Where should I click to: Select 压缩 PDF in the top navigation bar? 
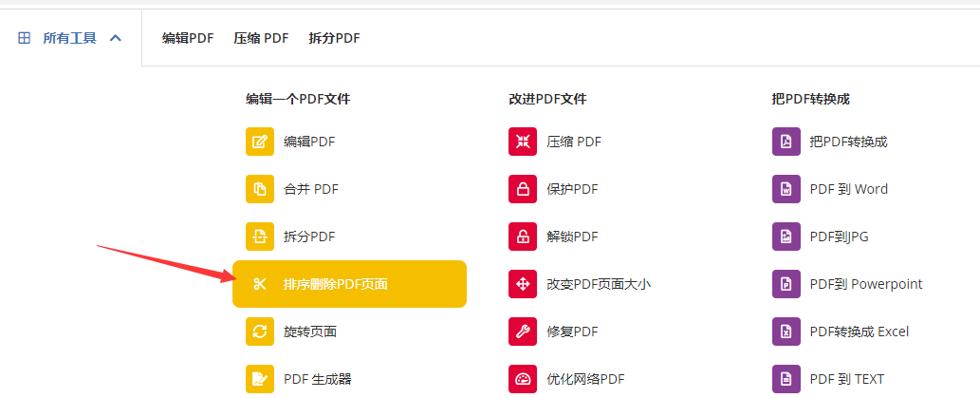point(261,38)
